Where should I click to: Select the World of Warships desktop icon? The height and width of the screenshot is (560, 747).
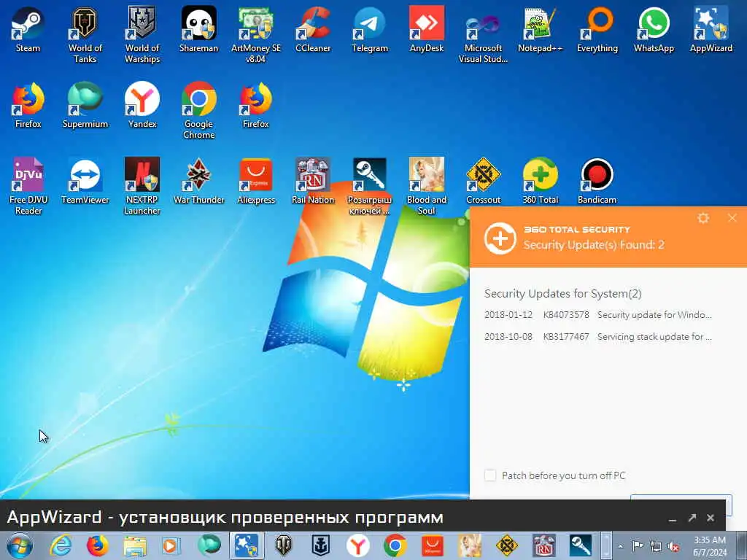(x=142, y=34)
